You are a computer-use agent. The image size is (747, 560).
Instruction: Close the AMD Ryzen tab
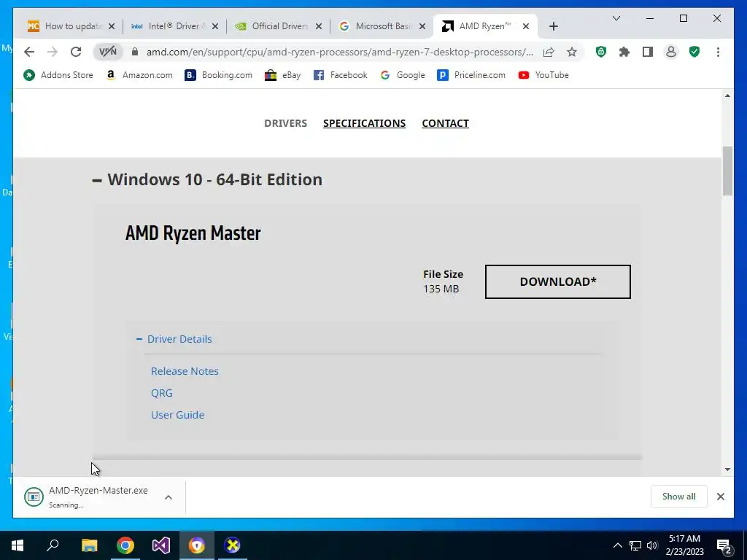click(526, 26)
